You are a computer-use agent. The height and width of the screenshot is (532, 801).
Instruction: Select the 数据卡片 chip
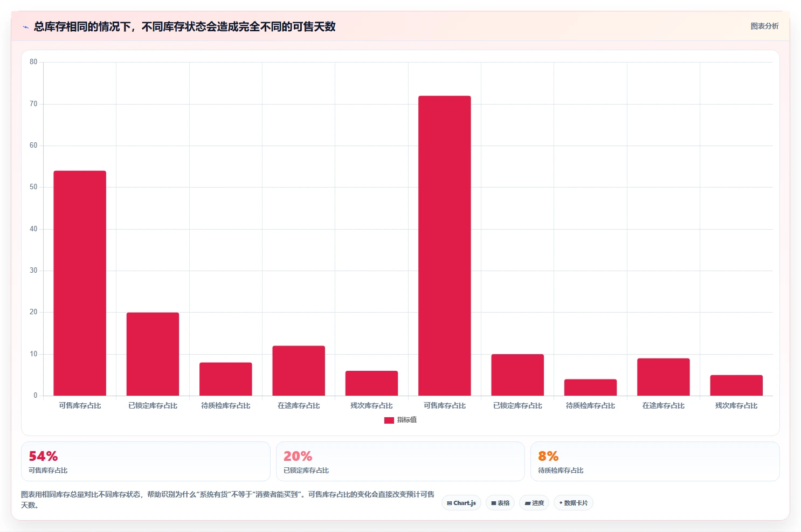pos(574,503)
